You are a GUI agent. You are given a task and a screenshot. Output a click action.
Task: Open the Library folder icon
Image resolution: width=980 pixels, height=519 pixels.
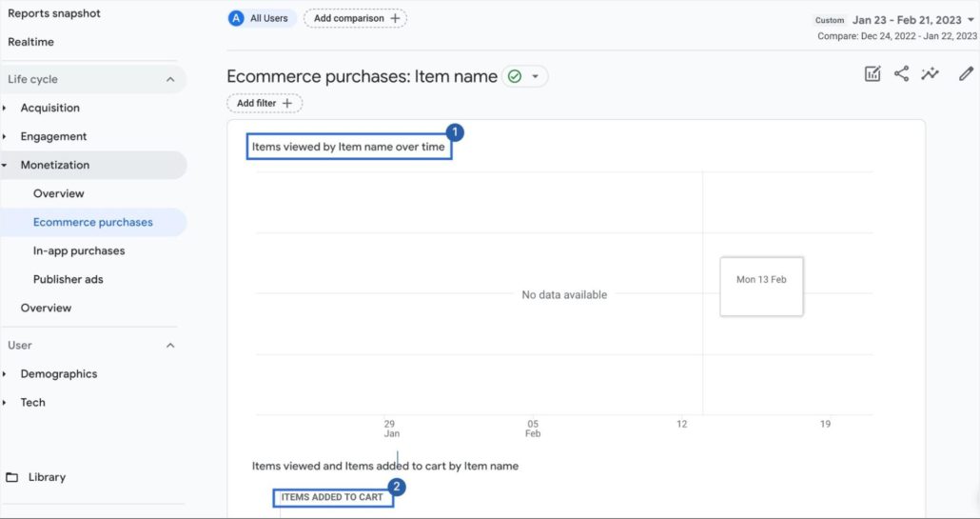[11, 477]
